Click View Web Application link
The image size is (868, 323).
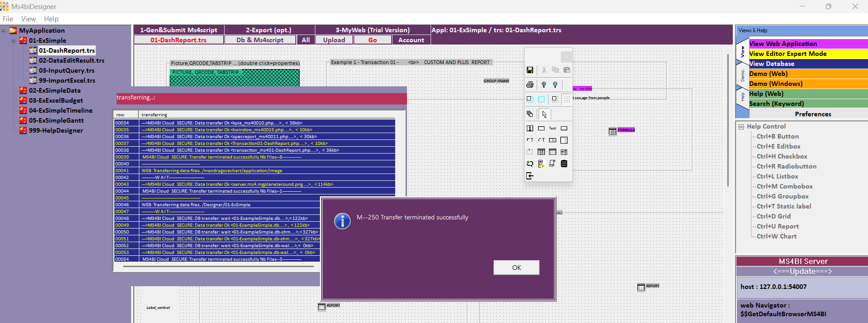[x=808, y=44]
